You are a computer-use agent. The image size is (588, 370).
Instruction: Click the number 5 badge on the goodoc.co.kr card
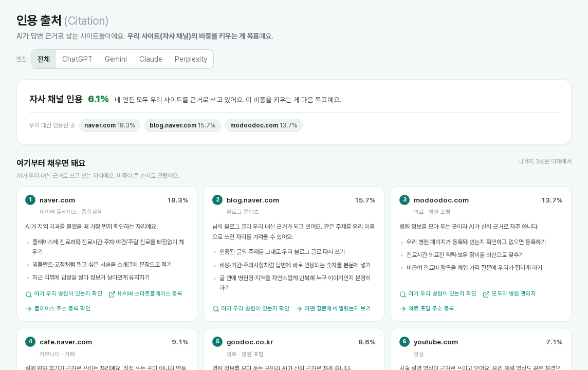click(217, 342)
